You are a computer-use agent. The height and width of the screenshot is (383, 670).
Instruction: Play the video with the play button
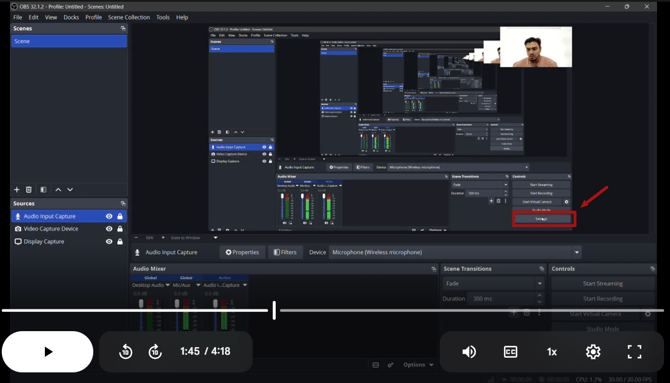tap(47, 352)
